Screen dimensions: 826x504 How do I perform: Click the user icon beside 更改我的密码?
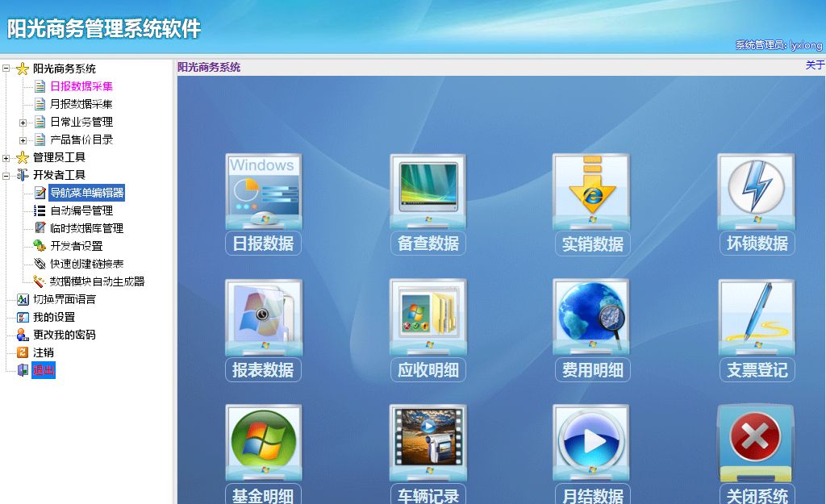pos(23,335)
